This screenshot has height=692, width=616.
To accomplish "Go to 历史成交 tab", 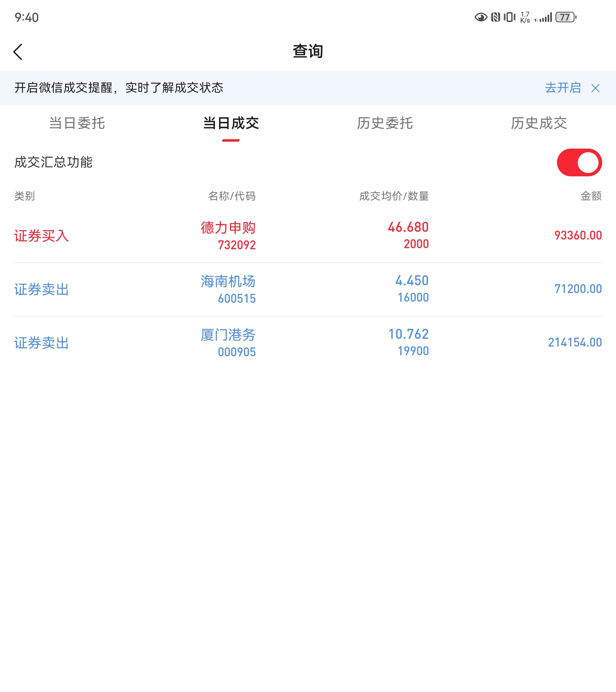I will [538, 123].
